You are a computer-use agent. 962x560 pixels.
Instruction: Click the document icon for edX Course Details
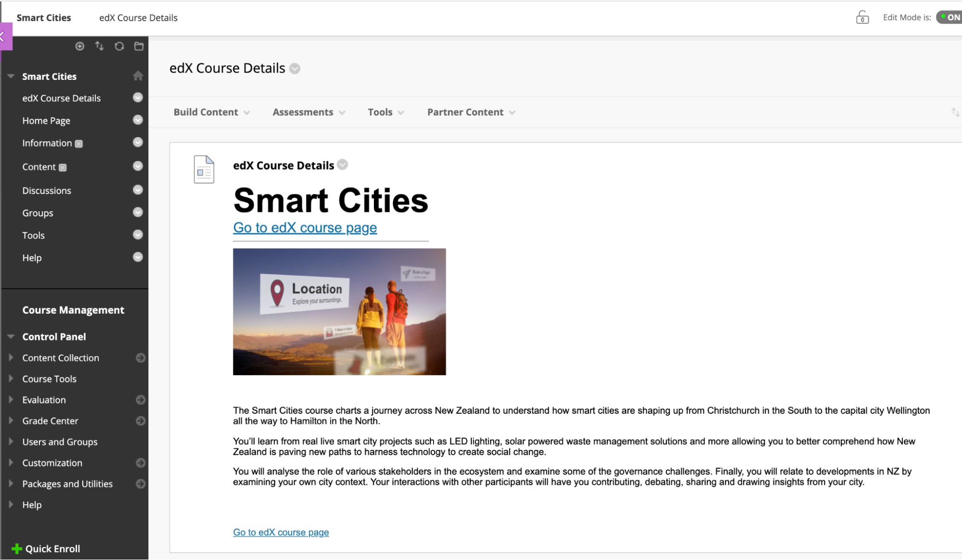204,169
